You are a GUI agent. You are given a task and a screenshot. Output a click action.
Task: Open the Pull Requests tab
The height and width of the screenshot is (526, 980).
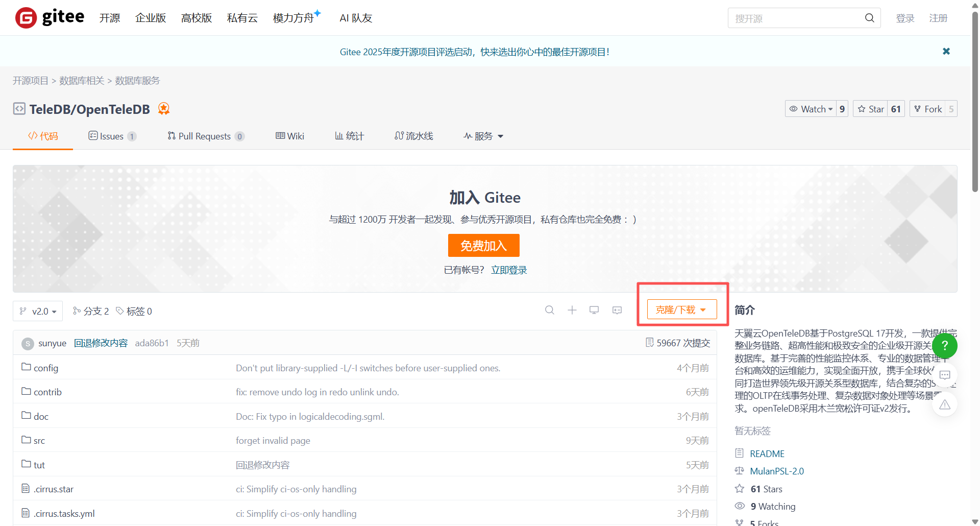[206, 136]
